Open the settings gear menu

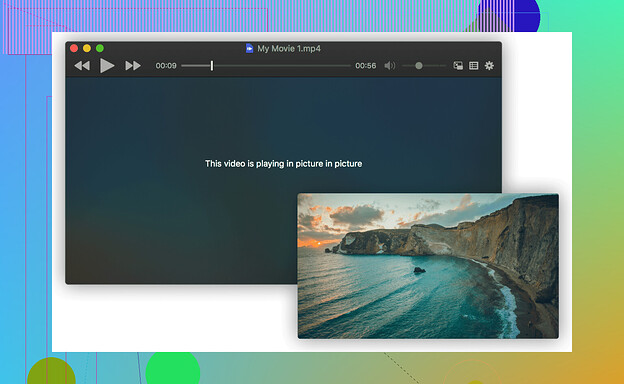(489, 66)
